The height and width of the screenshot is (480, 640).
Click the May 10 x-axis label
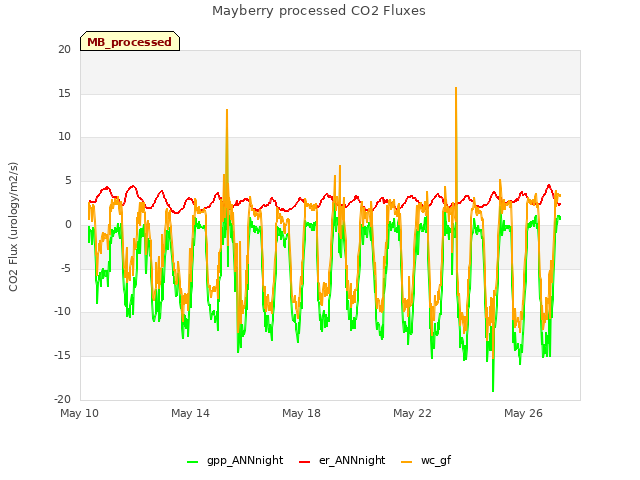pos(79,413)
